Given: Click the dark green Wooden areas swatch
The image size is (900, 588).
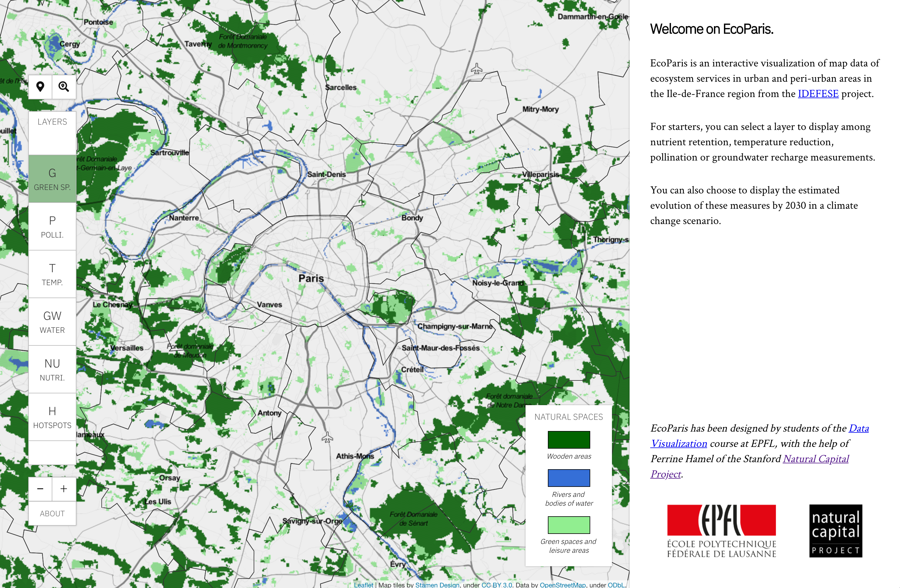Looking at the screenshot, I should click(x=569, y=440).
